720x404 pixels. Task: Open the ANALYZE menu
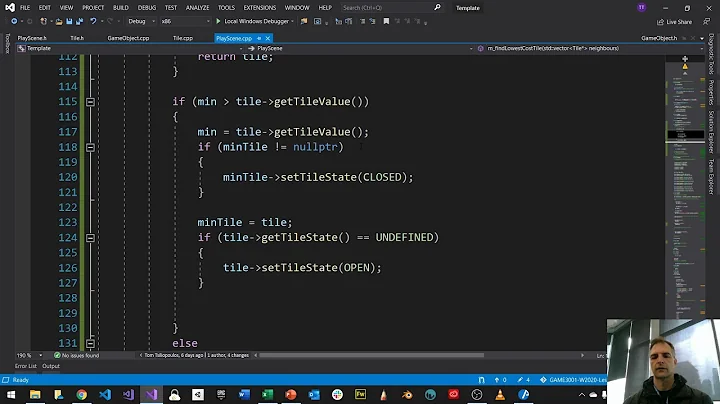(197, 8)
